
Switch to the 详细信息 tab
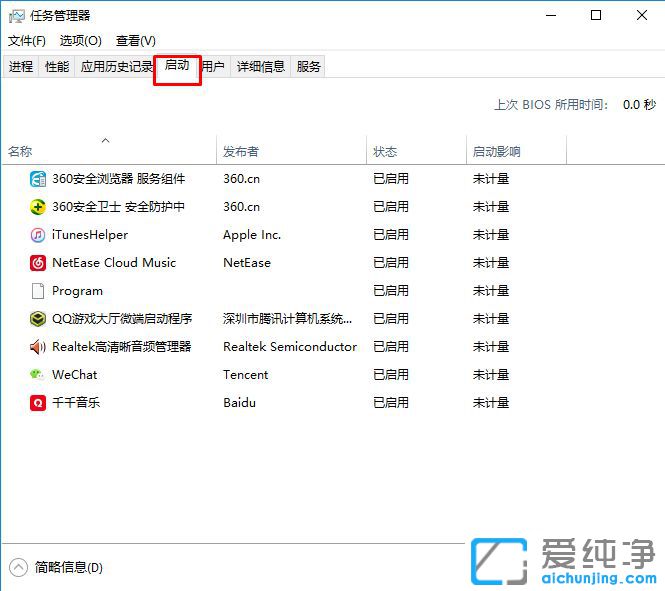click(x=260, y=67)
